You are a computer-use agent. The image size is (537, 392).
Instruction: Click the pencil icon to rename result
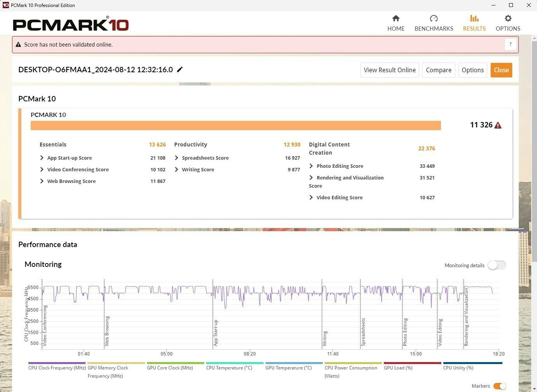(180, 70)
